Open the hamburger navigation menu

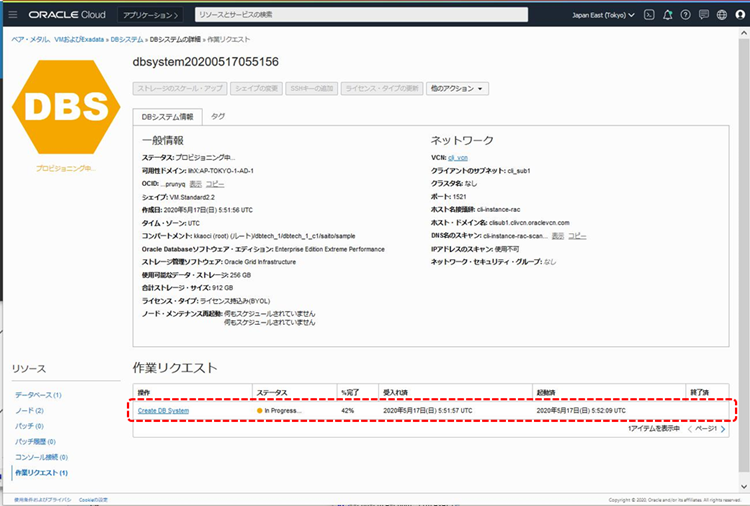(x=13, y=15)
